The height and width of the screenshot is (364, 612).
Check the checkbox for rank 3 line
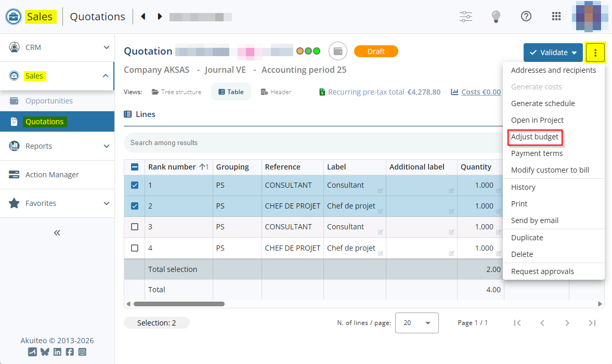pyautogui.click(x=135, y=227)
